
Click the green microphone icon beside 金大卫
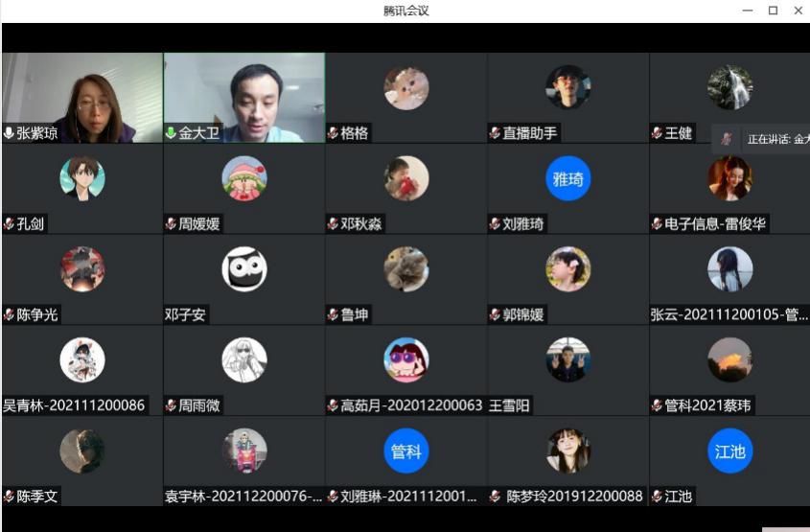point(171,133)
